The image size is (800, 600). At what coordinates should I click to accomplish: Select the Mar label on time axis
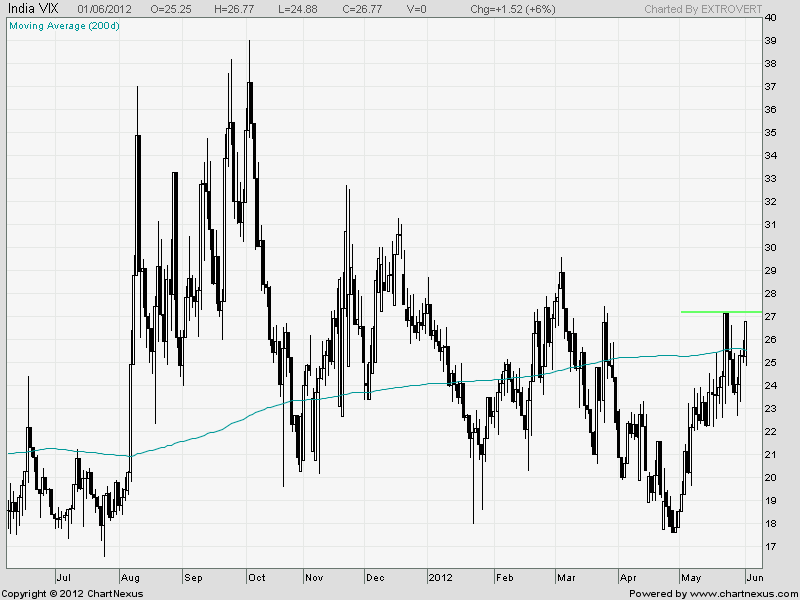[x=567, y=578]
